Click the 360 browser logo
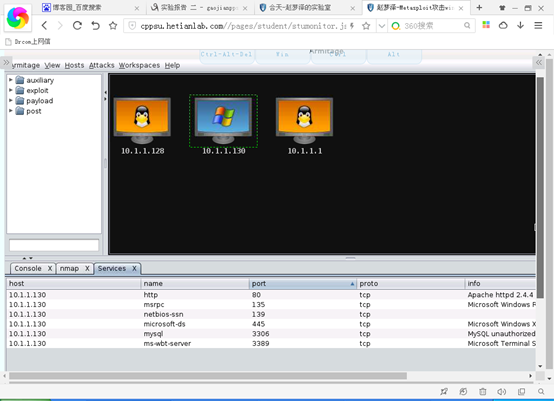 click(x=18, y=17)
